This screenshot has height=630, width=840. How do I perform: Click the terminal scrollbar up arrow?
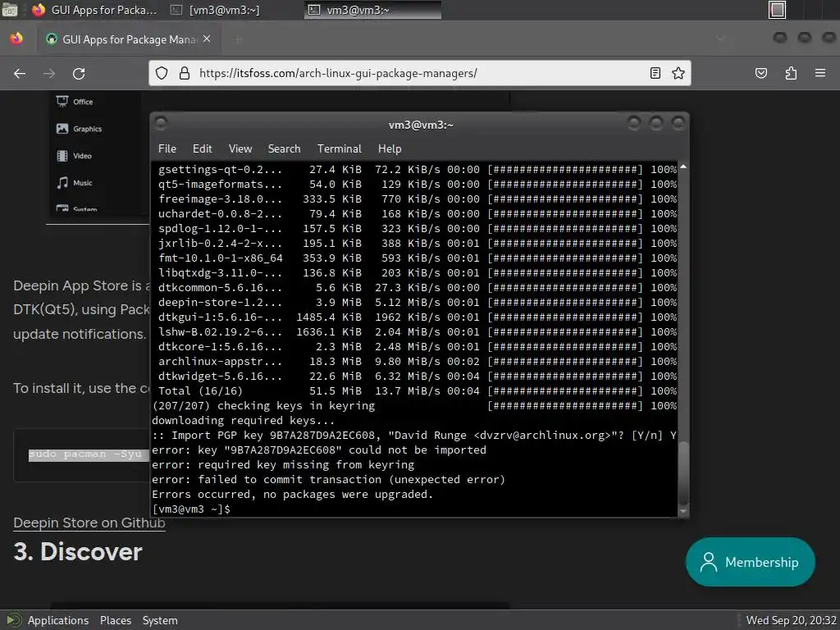[683, 167]
